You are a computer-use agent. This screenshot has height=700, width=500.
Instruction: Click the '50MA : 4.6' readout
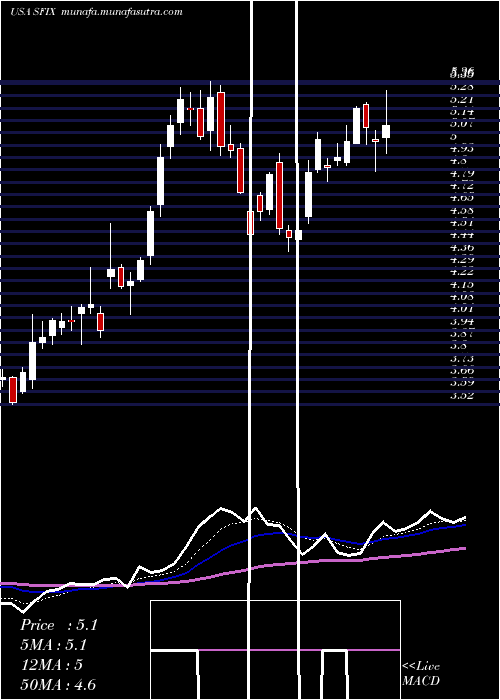click(58, 685)
